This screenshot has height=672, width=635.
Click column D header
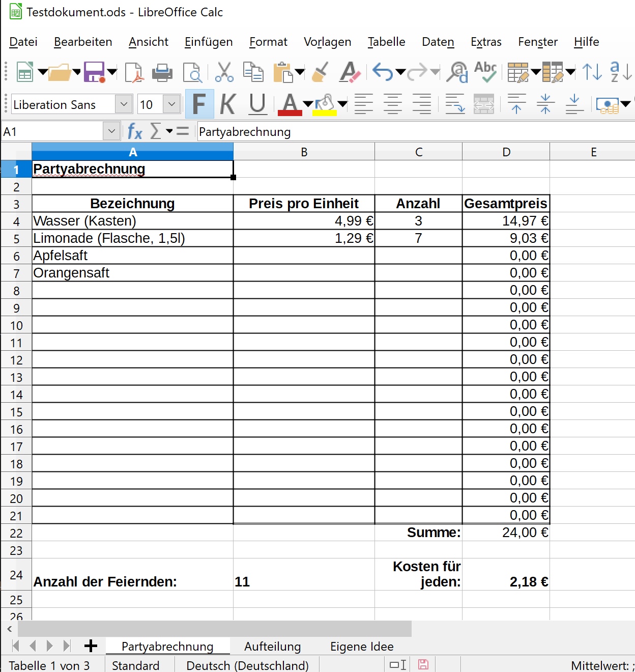click(506, 152)
